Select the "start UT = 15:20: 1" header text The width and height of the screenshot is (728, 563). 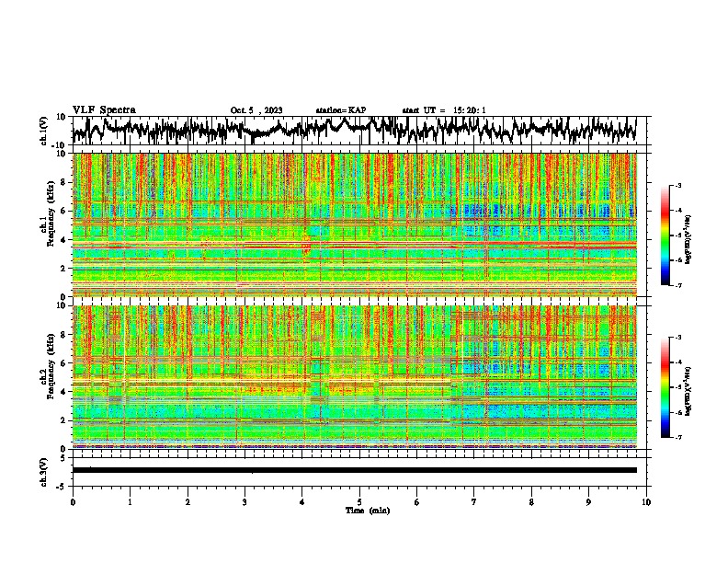click(444, 110)
